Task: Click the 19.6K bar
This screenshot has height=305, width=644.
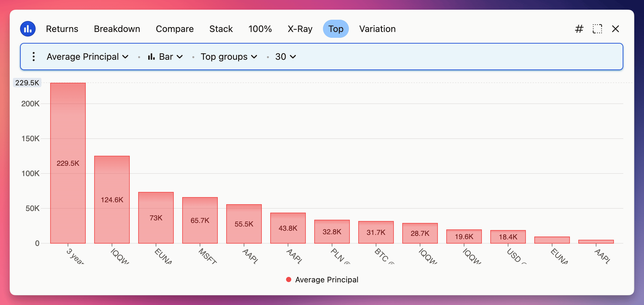Action: coord(464,237)
